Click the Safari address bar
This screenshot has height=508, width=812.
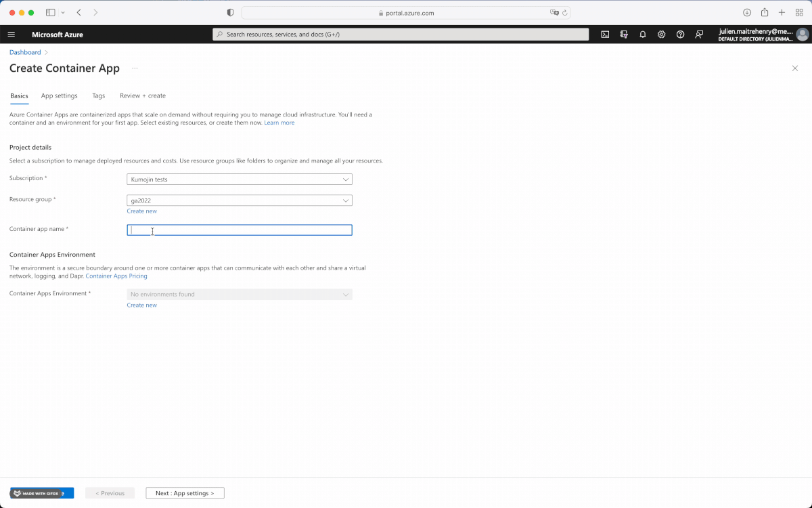[x=406, y=12]
